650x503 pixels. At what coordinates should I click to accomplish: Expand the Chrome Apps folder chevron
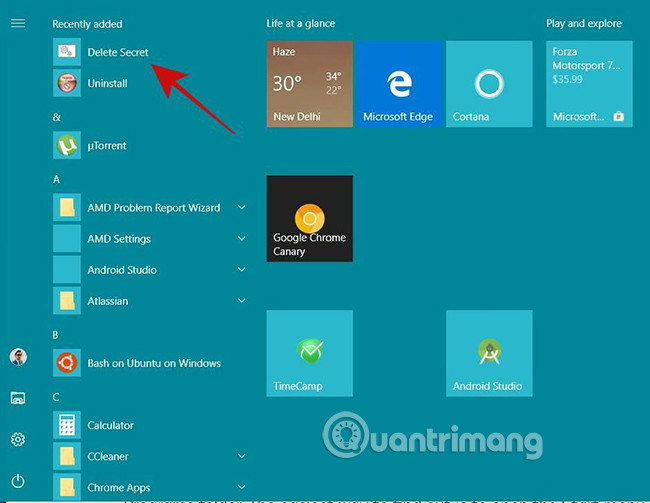click(x=242, y=487)
